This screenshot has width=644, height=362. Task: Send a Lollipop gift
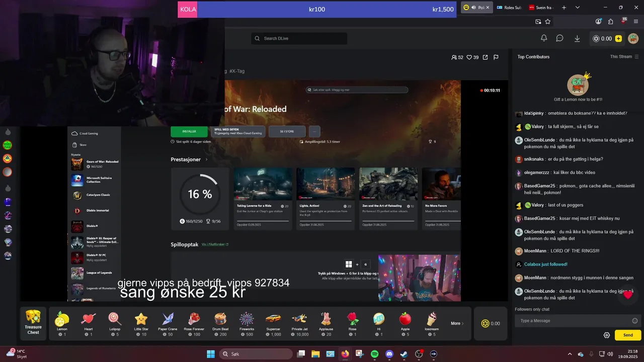pos(115,323)
